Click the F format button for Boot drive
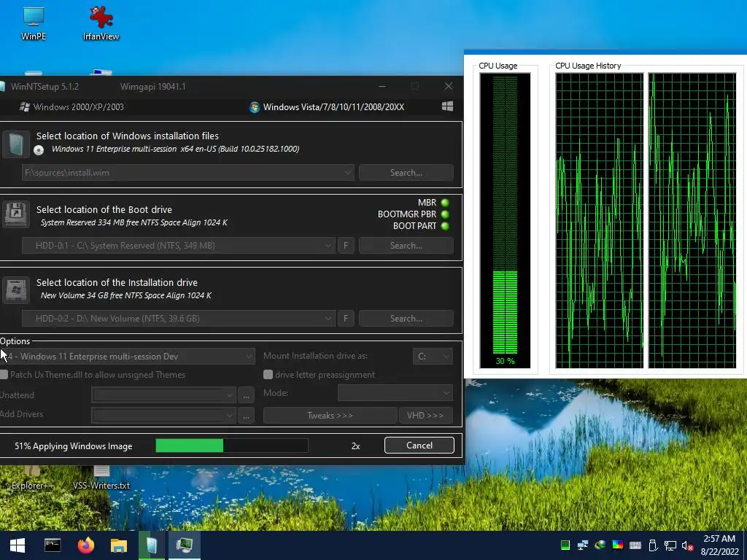Image resolution: width=747 pixels, height=560 pixels. pyautogui.click(x=346, y=246)
